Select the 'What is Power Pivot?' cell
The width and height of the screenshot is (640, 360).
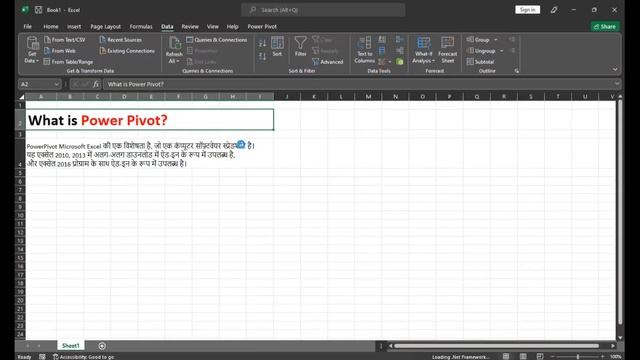(150, 120)
